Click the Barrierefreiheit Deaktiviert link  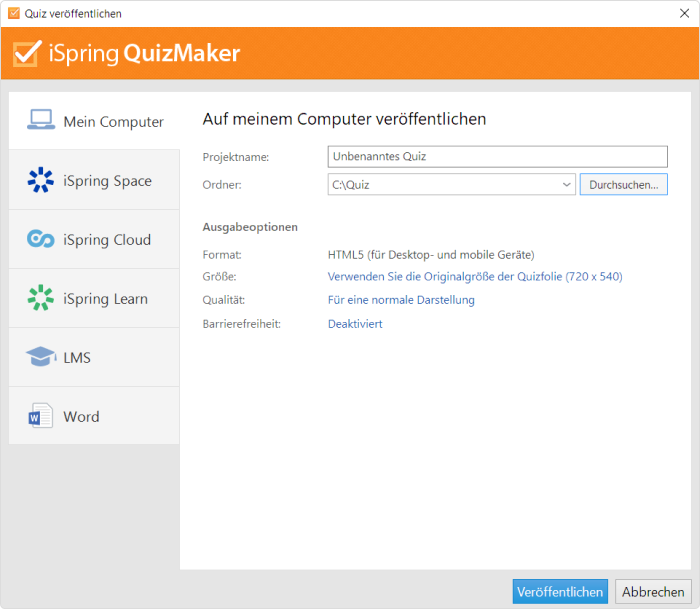click(355, 324)
